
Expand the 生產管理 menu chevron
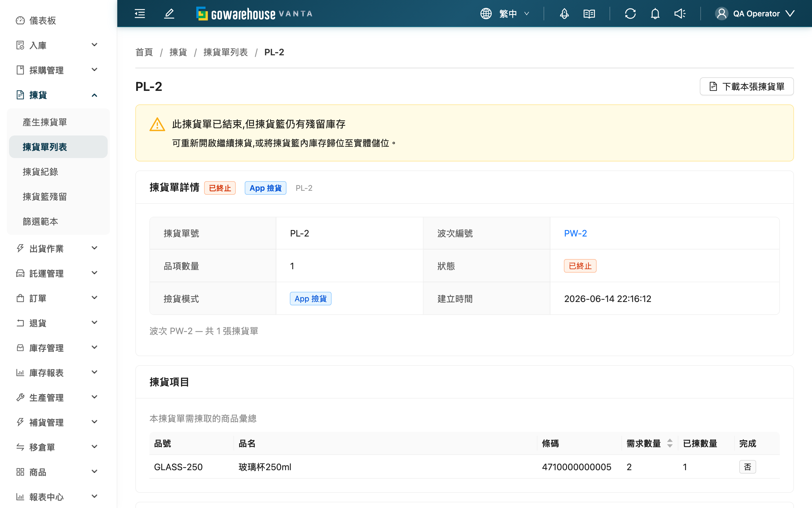click(95, 397)
